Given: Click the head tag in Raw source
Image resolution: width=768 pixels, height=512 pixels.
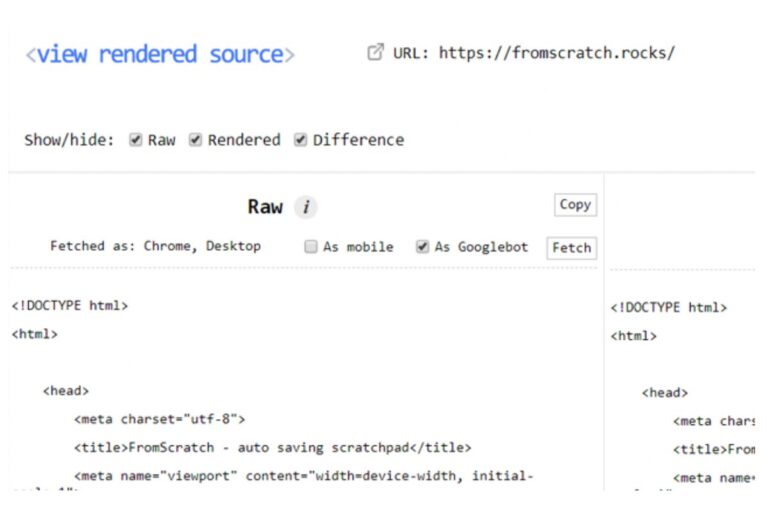Looking at the screenshot, I should coord(66,391).
